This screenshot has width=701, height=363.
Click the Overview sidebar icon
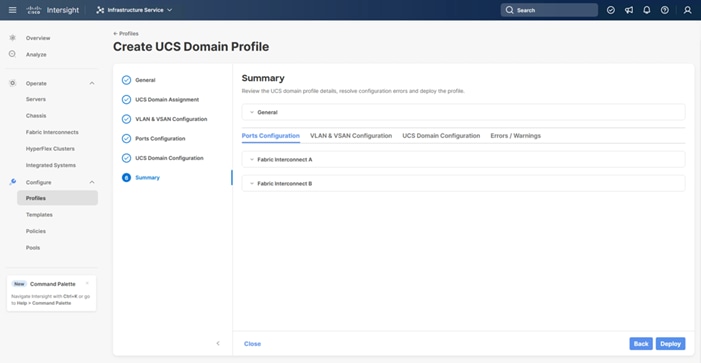tap(12, 38)
